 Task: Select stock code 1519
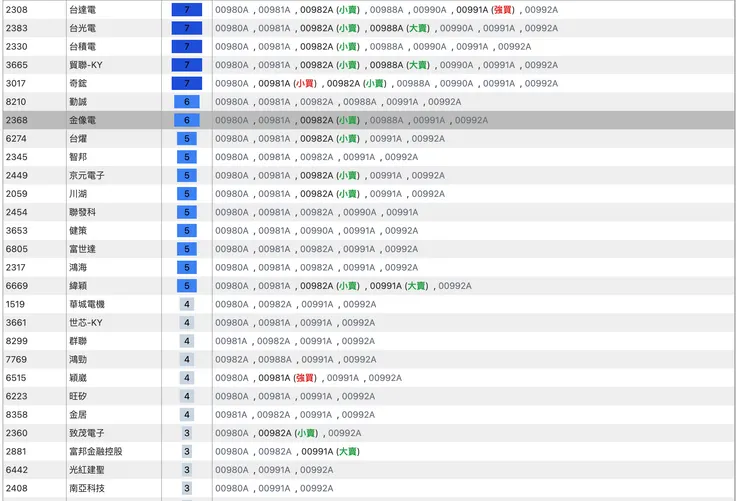tap(15, 304)
